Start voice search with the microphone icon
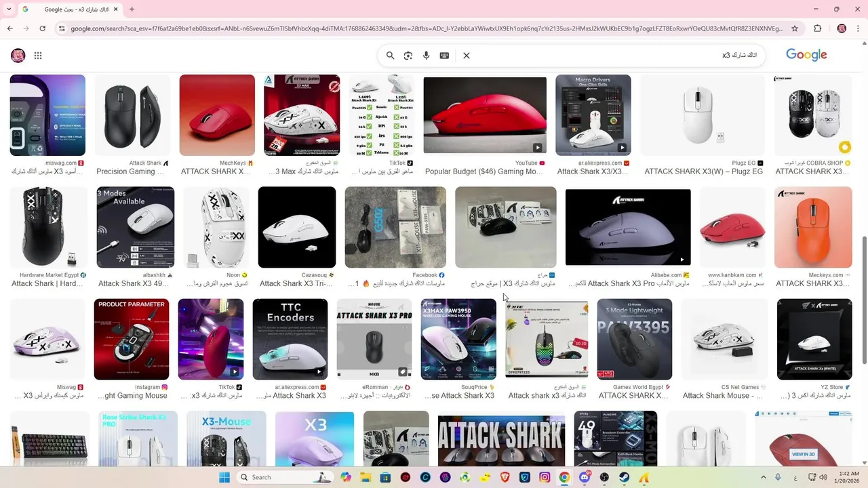The width and height of the screenshot is (868, 488). [x=426, y=56]
